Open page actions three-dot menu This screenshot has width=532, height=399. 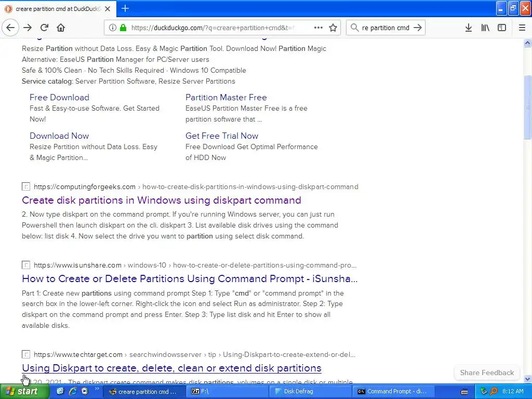(318, 28)
